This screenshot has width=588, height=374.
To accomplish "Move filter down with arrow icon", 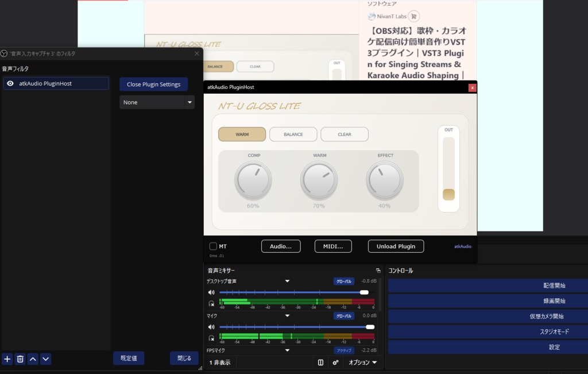I will coord(46,359).
